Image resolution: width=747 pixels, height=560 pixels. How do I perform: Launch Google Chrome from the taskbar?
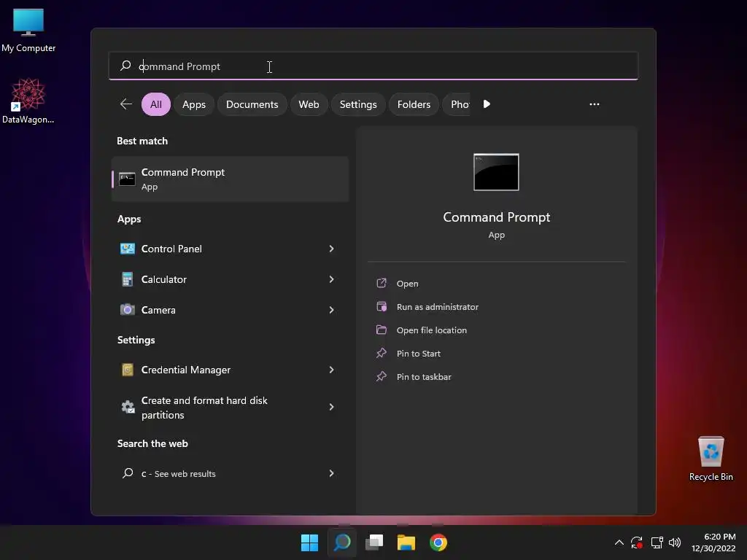tap(438, 542)
